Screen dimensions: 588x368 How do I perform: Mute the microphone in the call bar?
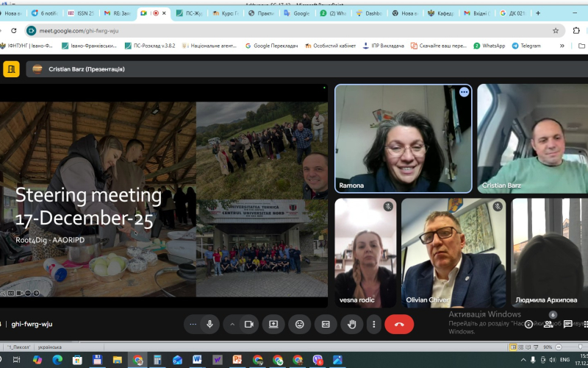pyautogui.click(x=210, y=324)
